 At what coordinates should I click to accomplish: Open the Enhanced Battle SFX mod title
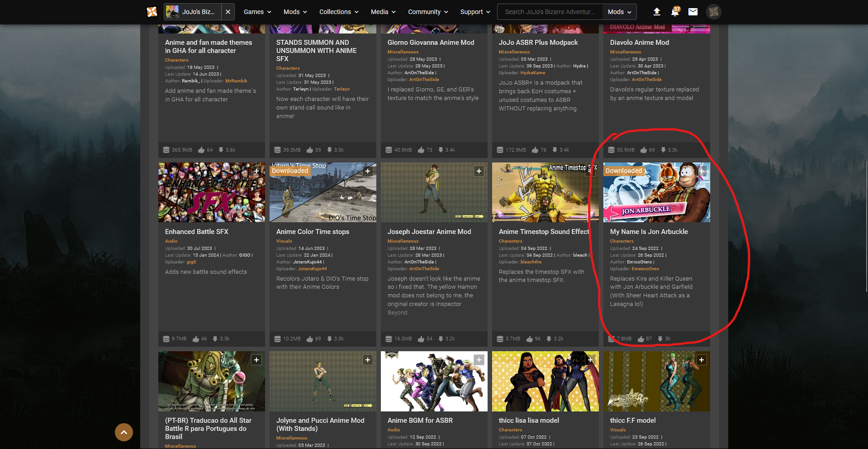pos(197,232)
